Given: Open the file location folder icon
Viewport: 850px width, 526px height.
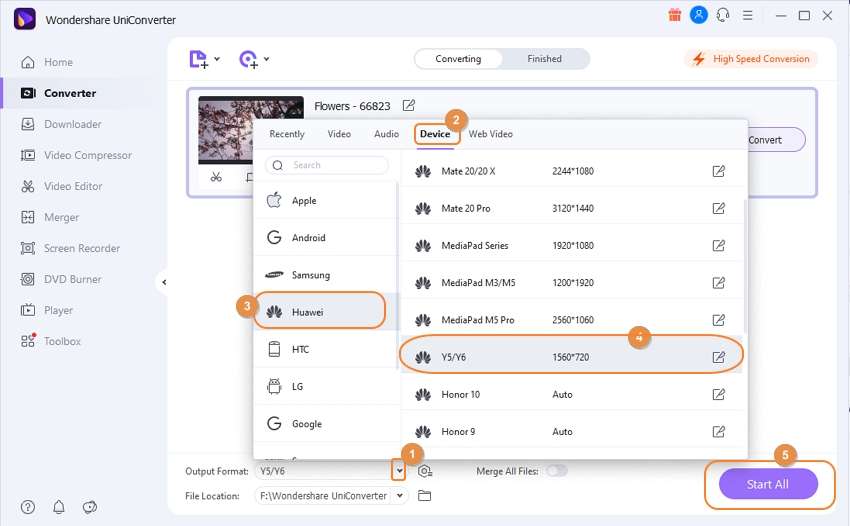Looking at the screenshot, I should (x=424, y=496).
